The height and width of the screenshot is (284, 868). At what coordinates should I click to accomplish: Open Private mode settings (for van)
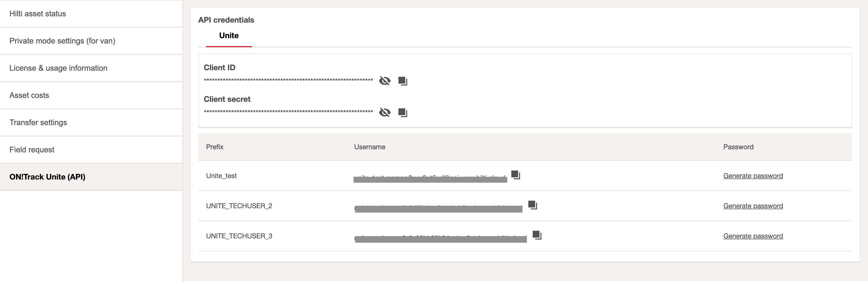point(62,41)
